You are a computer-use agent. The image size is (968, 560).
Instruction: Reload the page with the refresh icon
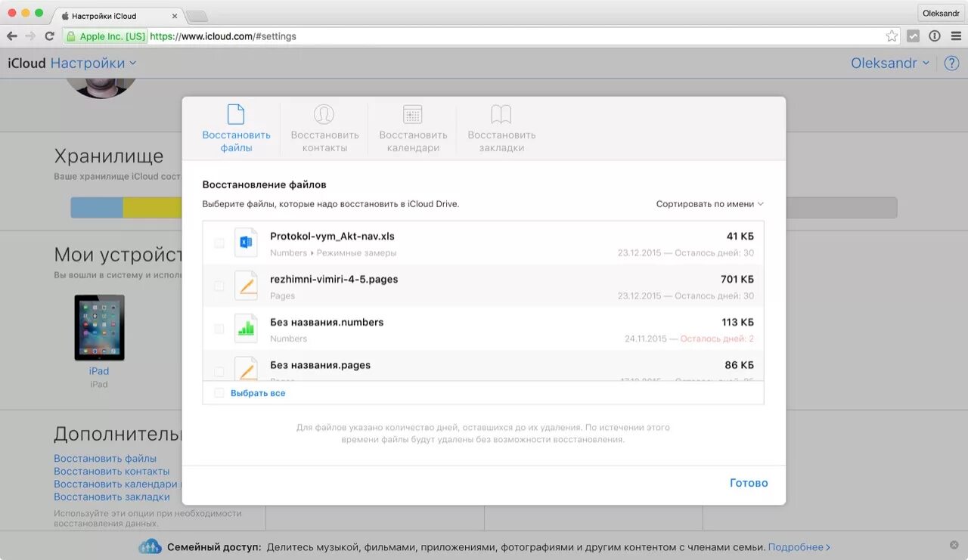(50, 36)
